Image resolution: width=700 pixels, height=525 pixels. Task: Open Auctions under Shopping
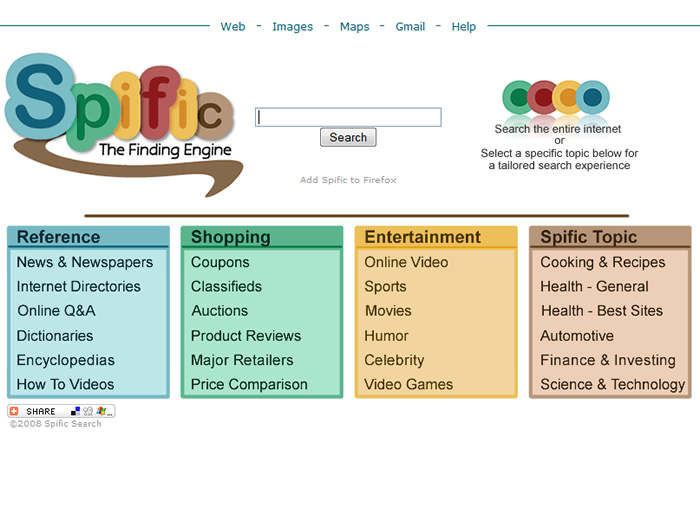coord(220,311)
